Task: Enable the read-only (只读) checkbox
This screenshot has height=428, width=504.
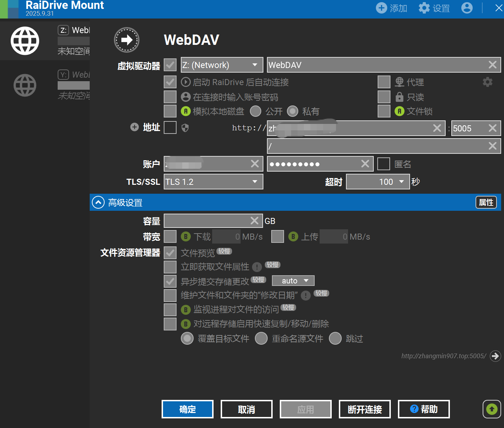Action: coord(384,97)
